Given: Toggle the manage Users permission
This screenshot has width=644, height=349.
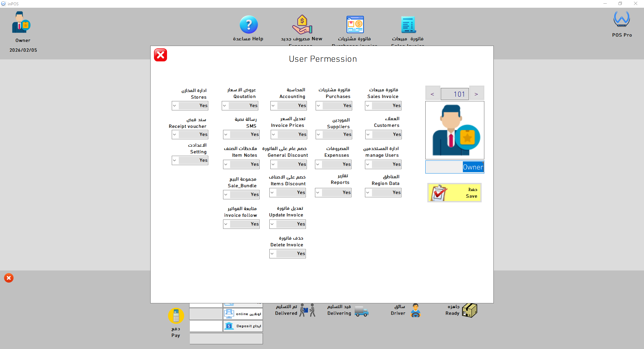Looking at the screenshot, I should pos(383,164).
